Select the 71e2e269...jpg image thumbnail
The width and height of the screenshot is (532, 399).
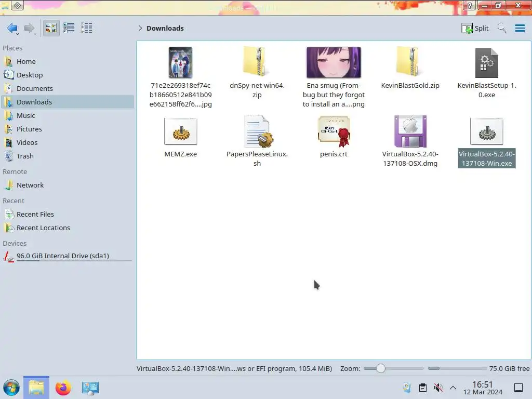(x=180, y=62)
